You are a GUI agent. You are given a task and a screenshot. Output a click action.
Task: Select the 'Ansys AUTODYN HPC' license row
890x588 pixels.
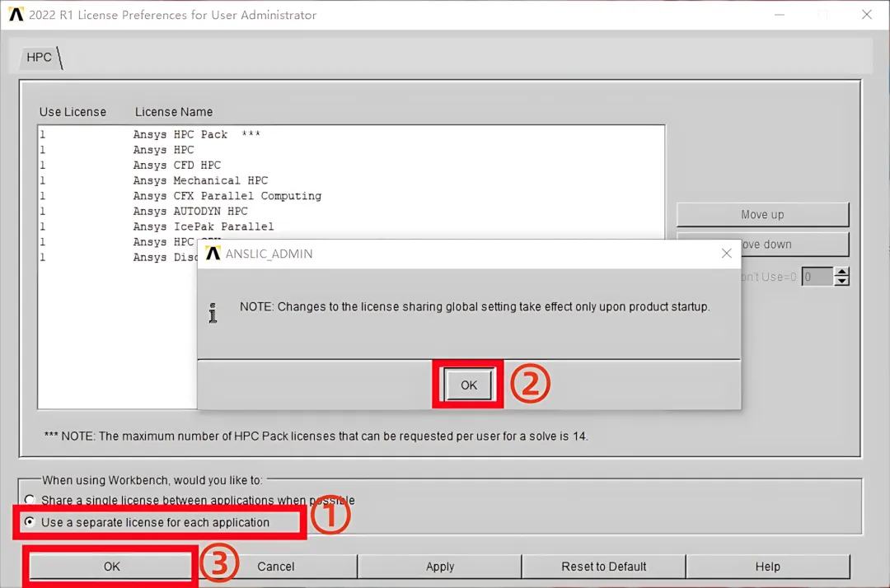(x=351, y=211)
